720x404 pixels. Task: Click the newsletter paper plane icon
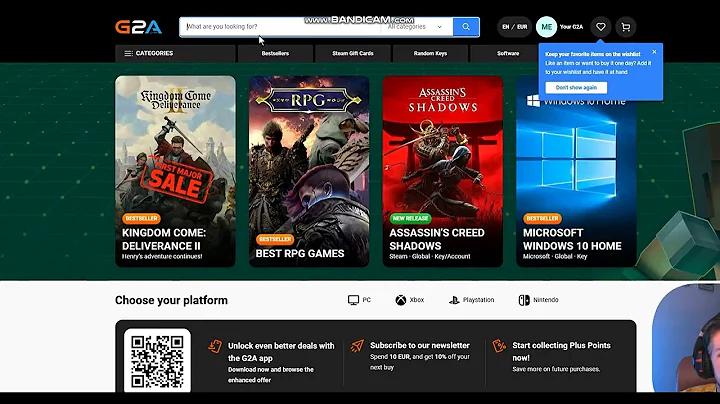[357, 346]
